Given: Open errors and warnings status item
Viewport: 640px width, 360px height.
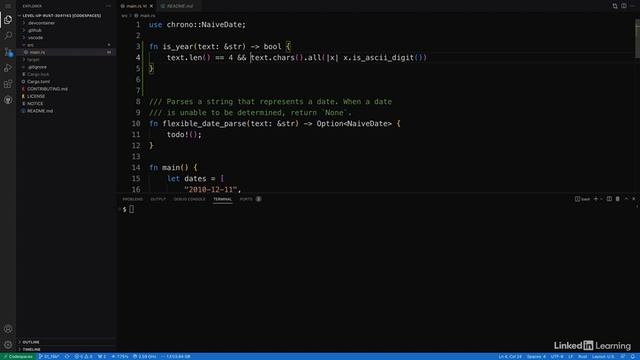Looking at the screenshot, I should 83,357.
